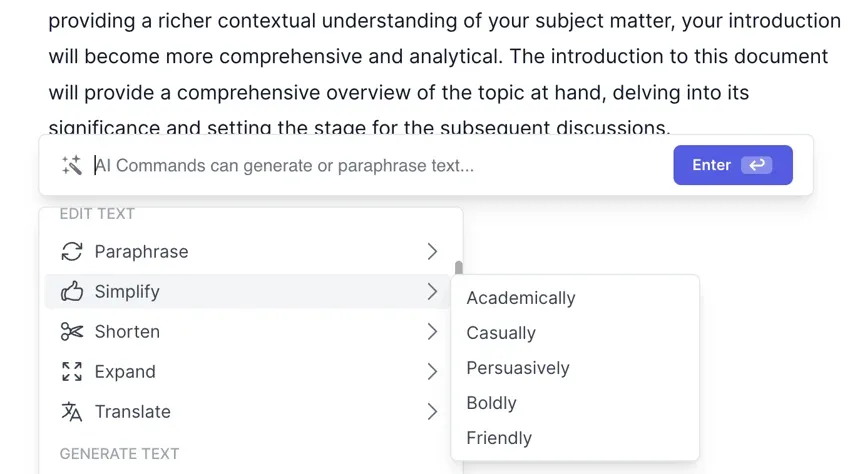This screenshot has height=474, width=860.
Task: Open the Translate submenu arrow
Action: tap(432, 412)
